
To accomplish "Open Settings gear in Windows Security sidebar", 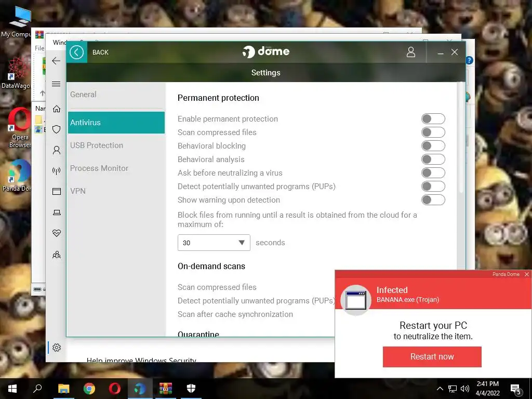I will pos(57,348).
